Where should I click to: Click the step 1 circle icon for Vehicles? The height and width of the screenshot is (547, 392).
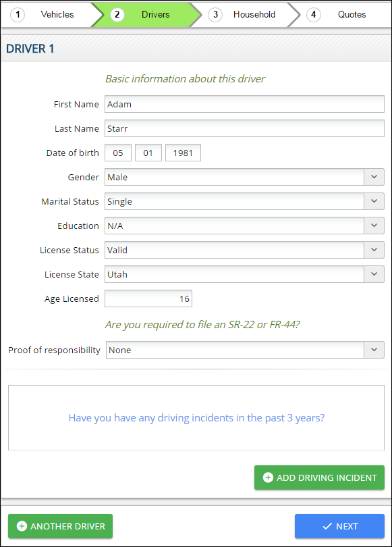pyautogui.click(x=18, y=15)
